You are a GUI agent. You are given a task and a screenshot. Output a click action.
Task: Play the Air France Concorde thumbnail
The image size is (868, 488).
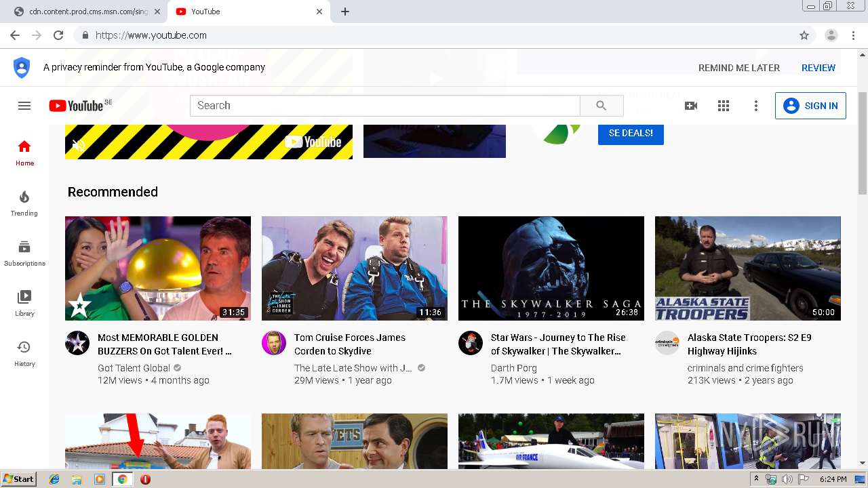click(551, 441)
